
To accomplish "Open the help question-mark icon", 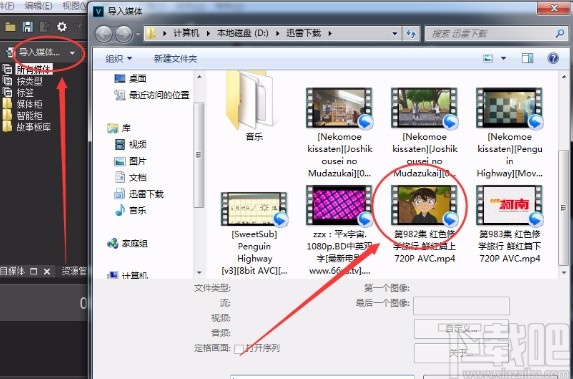I will pyautogui.click(x=553, y=58).
